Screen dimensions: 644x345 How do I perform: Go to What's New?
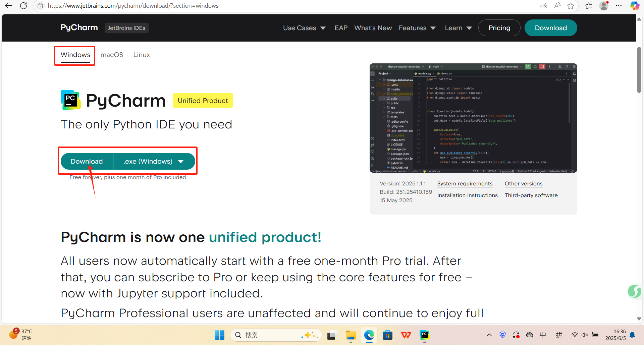click(x=373, y=28)
